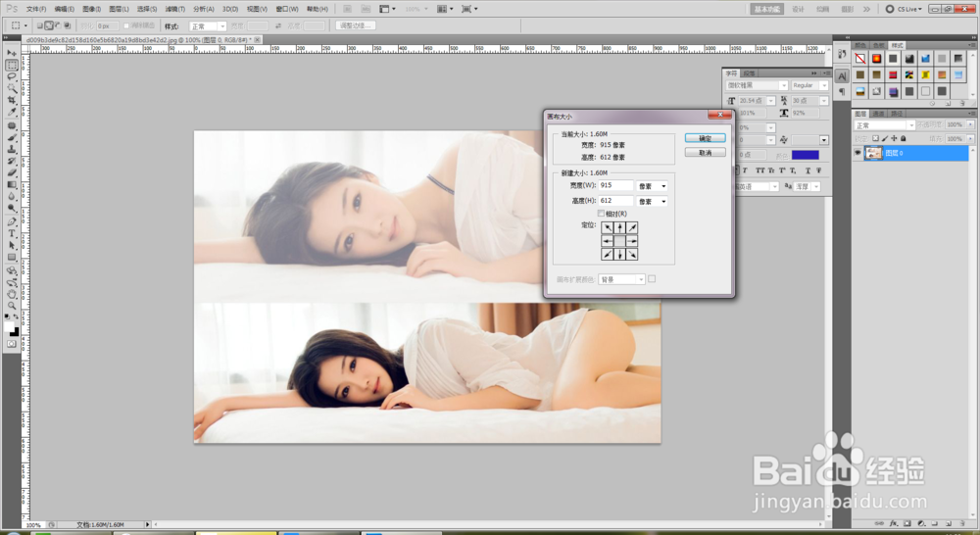Select the Gradient tool
Screen dimensions: 980x535
coord(12,185)
